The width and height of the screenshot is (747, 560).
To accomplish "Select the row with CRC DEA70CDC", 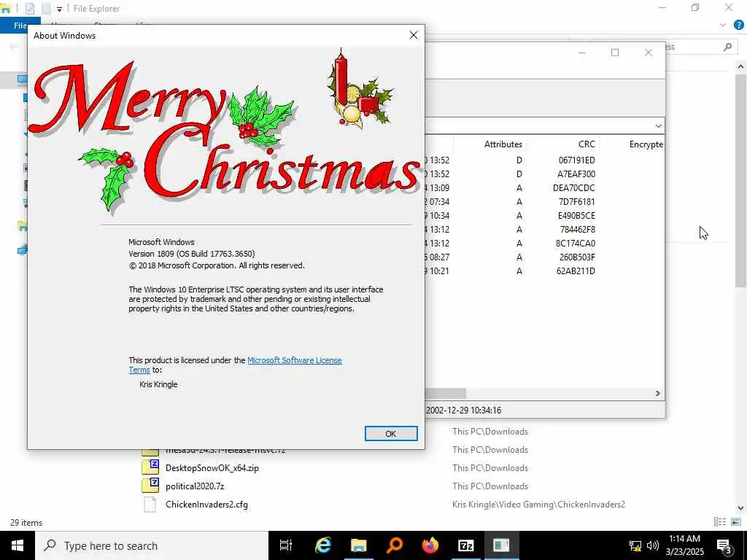I will (x=544, y=187).
